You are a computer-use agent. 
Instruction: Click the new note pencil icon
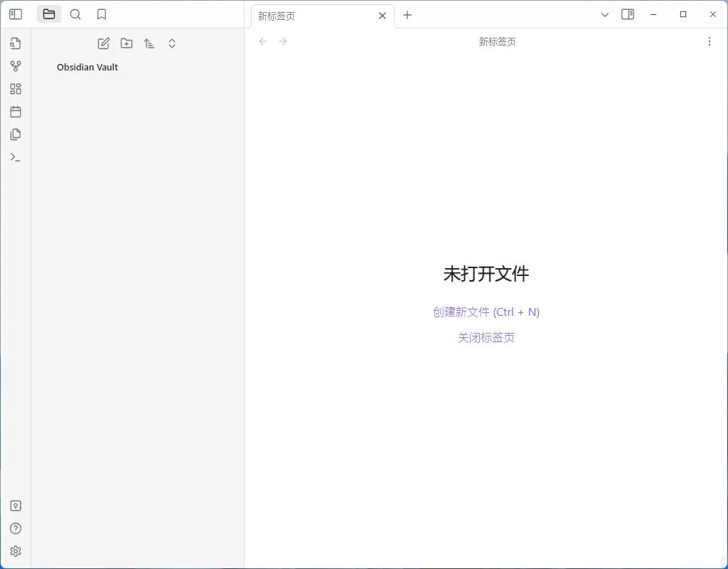(104, 43)
